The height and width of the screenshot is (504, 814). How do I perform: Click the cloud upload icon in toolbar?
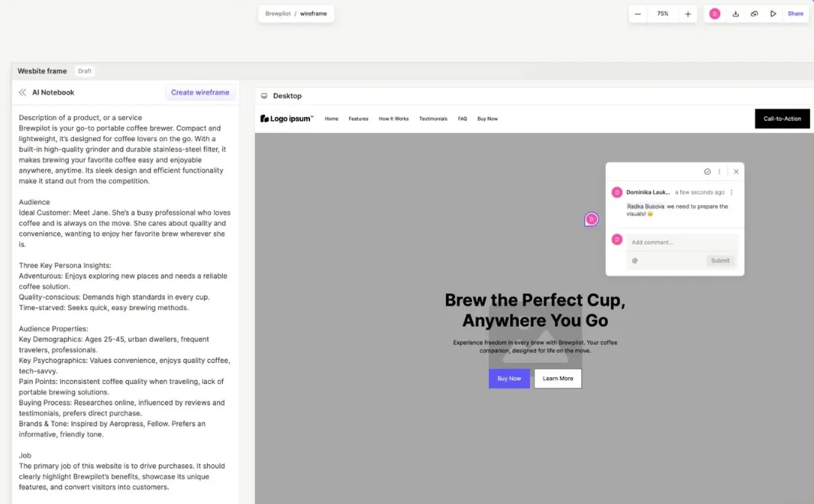[754, 14]
